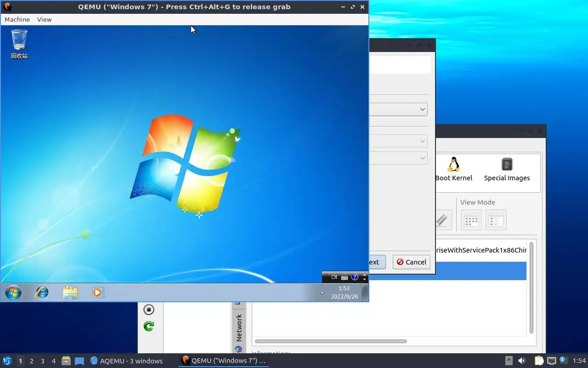Open the file manager from LXQt panel
This screenshot has height=368, width=588.
pyautogui.click(x=66, y=361)
